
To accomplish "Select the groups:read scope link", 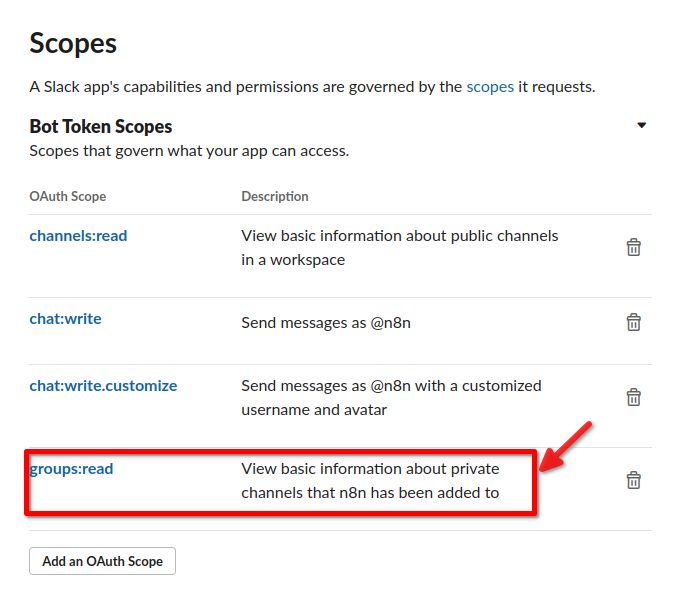I will point(71,468).
